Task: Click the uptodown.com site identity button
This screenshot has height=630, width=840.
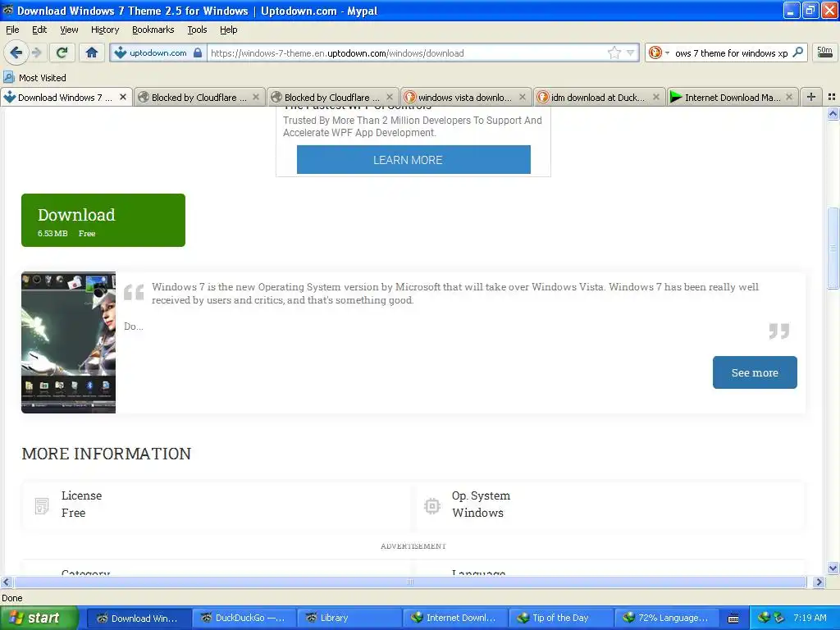Action: 158,52
